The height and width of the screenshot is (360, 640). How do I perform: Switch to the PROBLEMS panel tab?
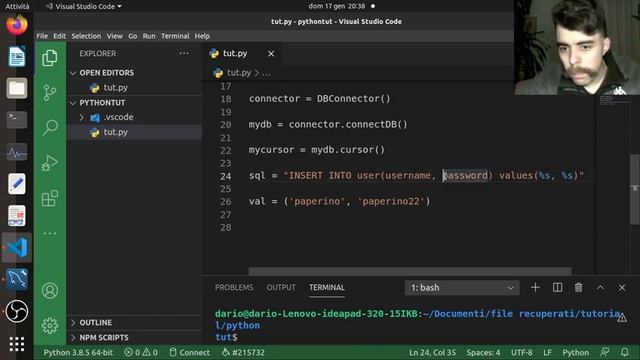pyautogui.click(x=234, y=288)
